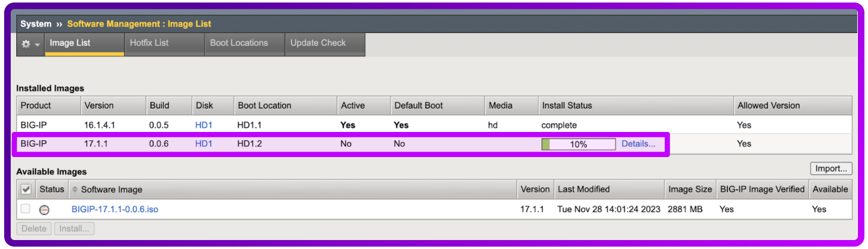Open the BIGIP-17.1.1-0.0.6.iso image link
The height and width of the screenshot is (249, 868).
click(x=114, y=210)
